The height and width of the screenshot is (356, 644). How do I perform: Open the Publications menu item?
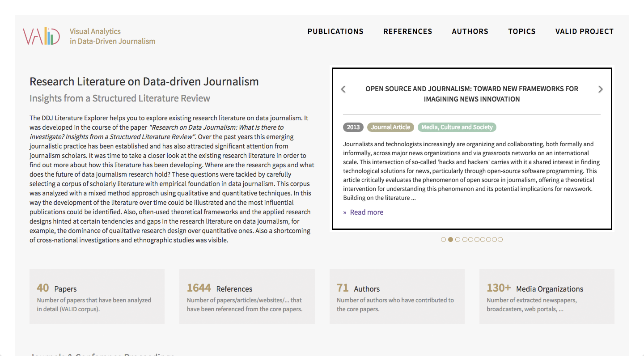335,31
